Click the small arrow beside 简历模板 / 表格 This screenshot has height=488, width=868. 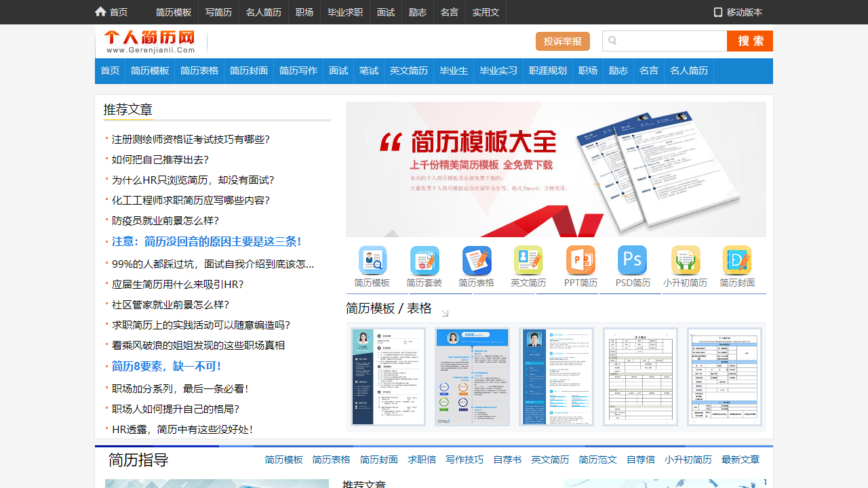pyautogui.click(x=445, y=313)
